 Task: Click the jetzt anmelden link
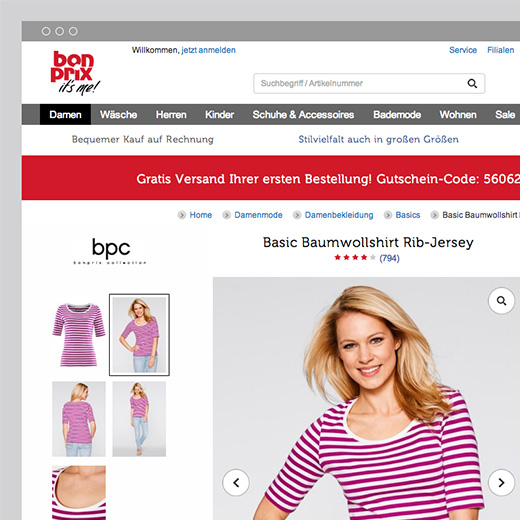tap(209, 50)
